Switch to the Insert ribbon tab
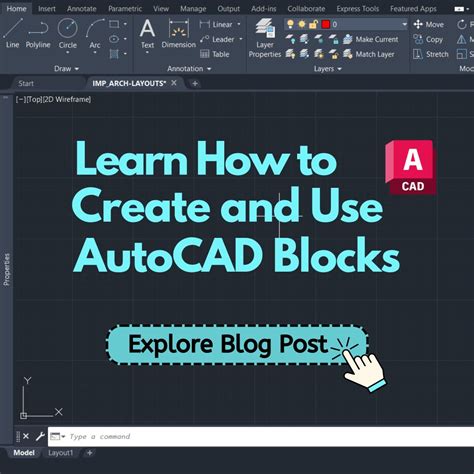 point(47,9)
